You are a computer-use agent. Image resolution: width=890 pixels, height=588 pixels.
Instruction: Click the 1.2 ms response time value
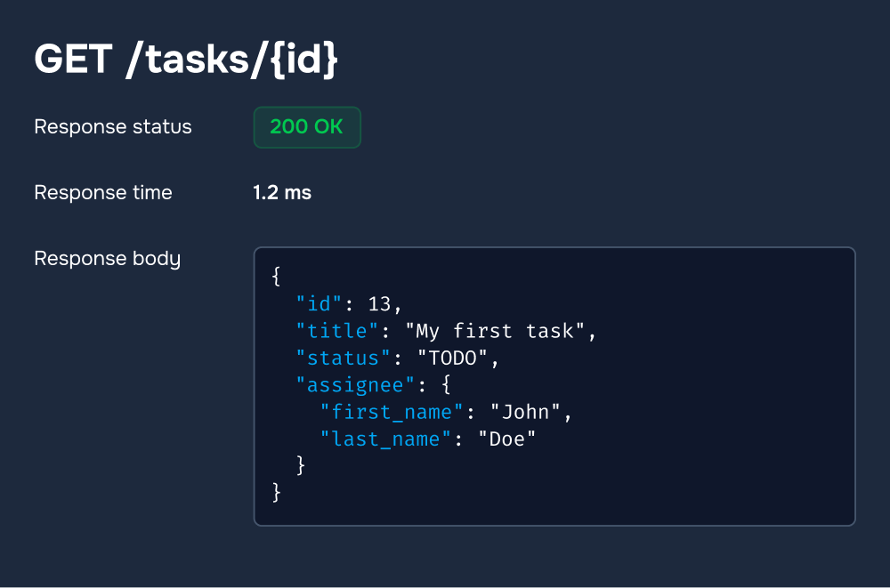point(281,192)
